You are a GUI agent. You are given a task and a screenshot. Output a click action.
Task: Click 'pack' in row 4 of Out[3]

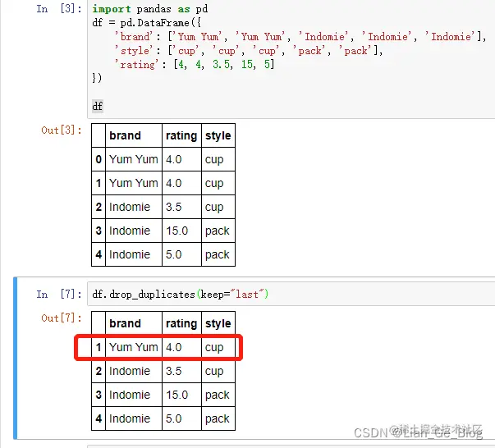click(x=218, y=254)
